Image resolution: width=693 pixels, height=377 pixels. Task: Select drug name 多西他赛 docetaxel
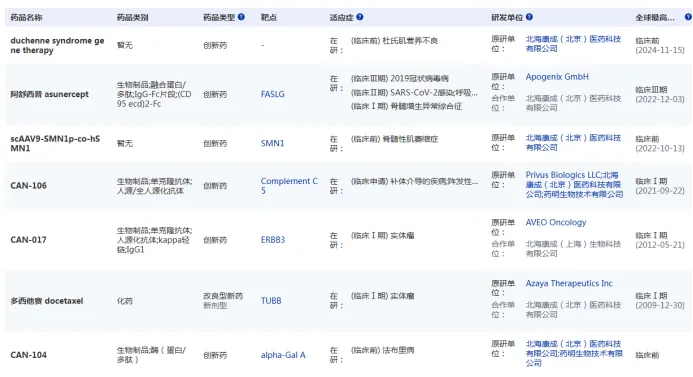tap(47, 301)
